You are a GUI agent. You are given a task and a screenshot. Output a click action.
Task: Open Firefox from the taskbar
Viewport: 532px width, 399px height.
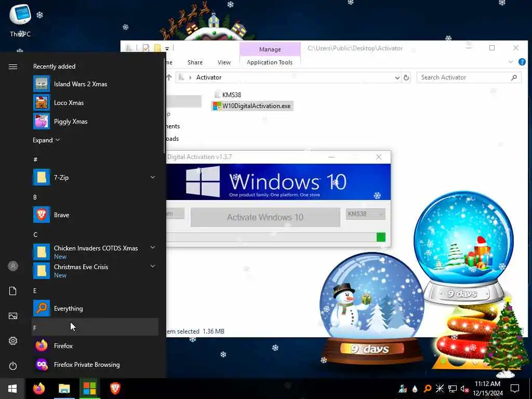(38, 389)
